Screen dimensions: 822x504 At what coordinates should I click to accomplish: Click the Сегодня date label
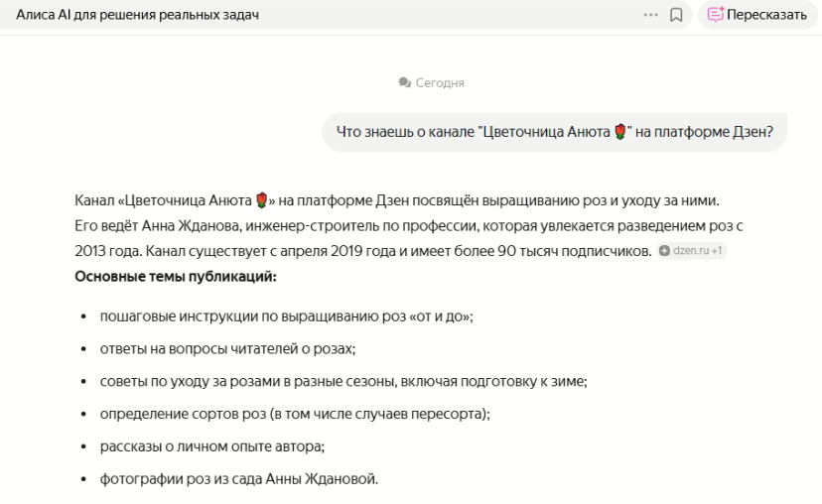click(x=440, y=82)
